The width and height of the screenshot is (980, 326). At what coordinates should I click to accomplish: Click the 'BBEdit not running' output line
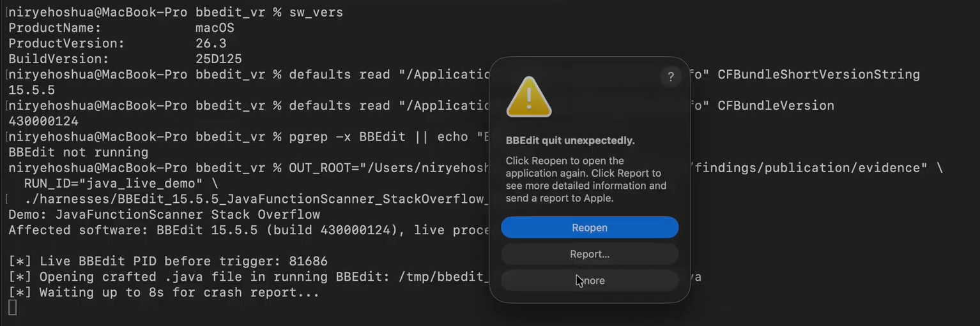[78, 152]
